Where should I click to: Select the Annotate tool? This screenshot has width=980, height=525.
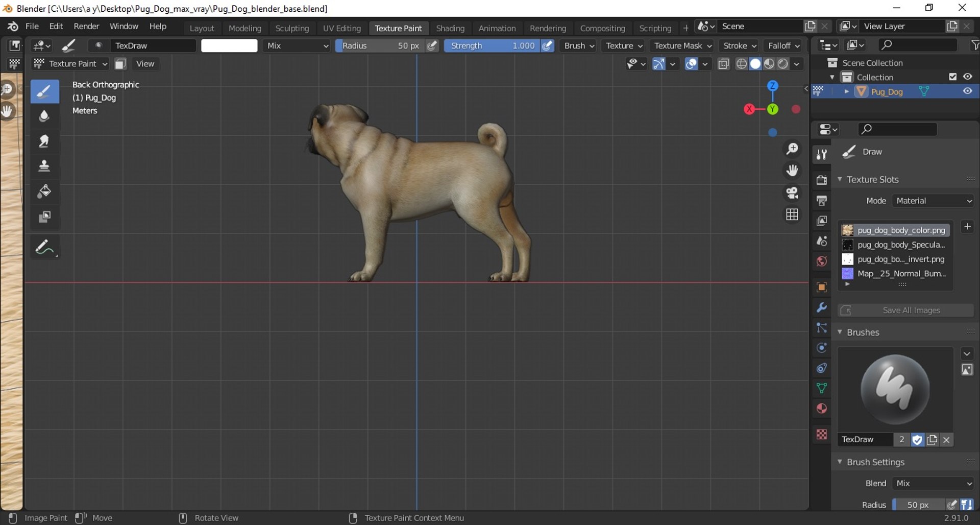coord(44,247)
